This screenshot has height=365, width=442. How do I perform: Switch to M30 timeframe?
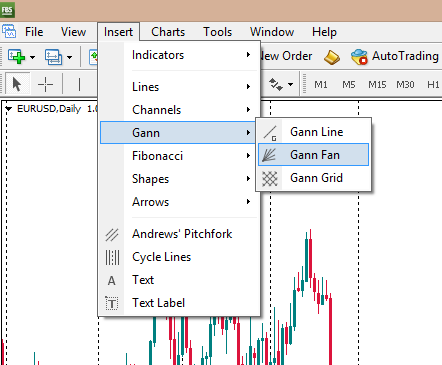[x=405, y=85]
